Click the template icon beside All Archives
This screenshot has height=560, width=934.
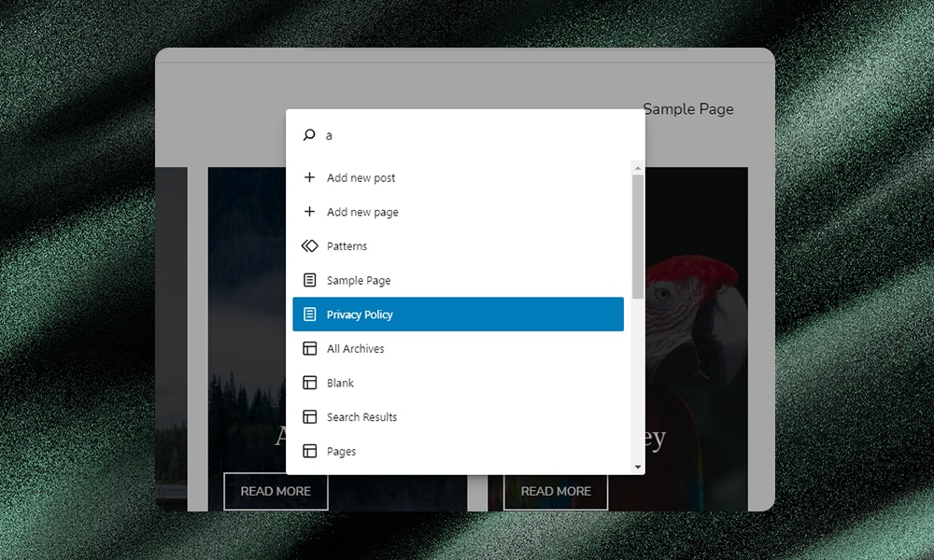[x=309, y=348]
